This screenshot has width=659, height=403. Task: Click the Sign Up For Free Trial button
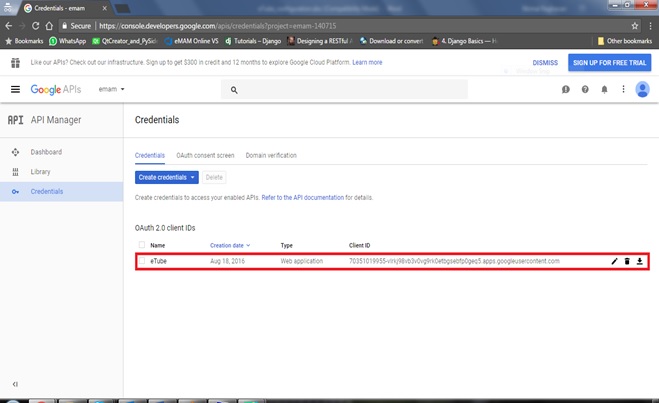[609, 63]
